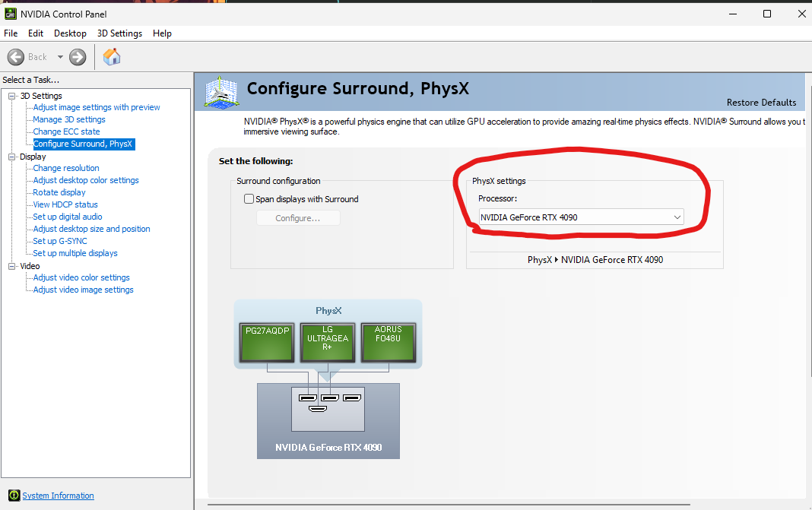Click the NVIDIA Control Panel title icon
The image size is (812, 510).
[11, 14]
